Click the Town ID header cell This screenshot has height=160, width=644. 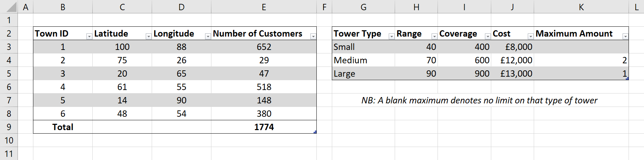point(63,33)
